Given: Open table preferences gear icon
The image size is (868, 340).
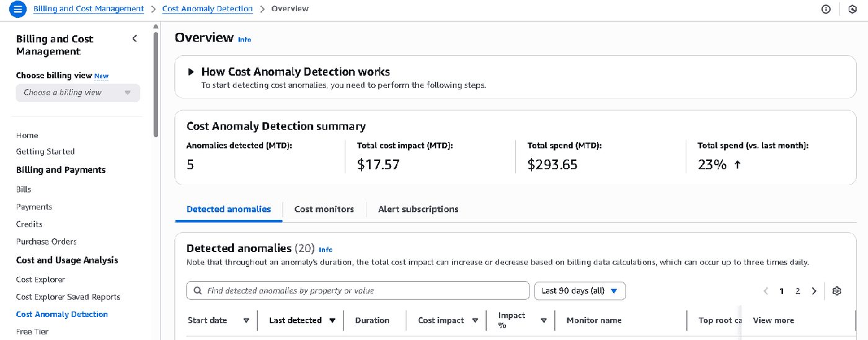Looking at the screenshot, I should [836, 291].
